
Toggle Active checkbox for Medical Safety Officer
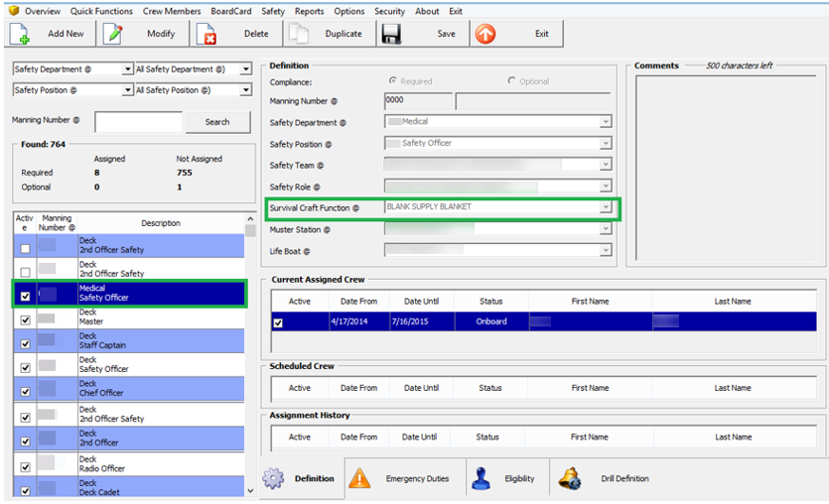[25, 296]
